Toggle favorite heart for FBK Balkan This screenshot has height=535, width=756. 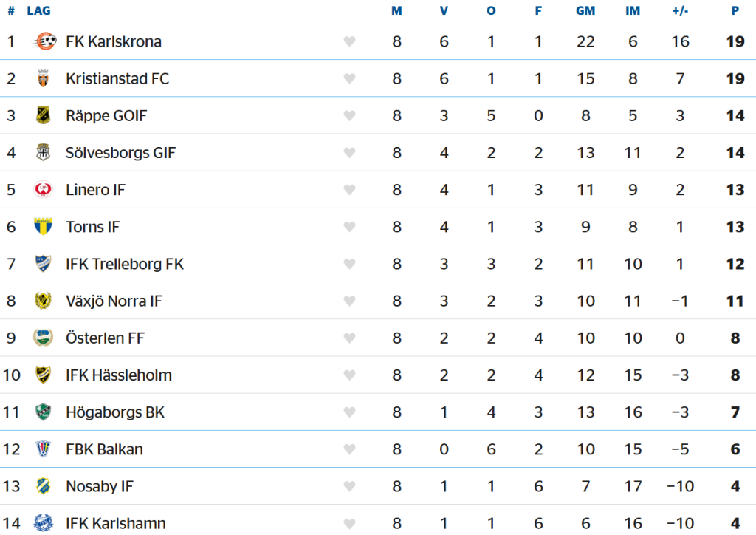click(350, 449)
